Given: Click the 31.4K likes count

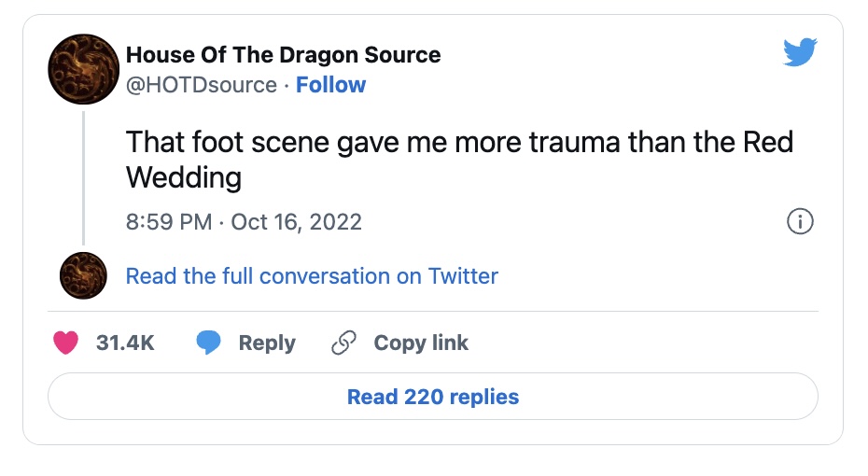Looking at the screenshot, I should pos(125,343).
